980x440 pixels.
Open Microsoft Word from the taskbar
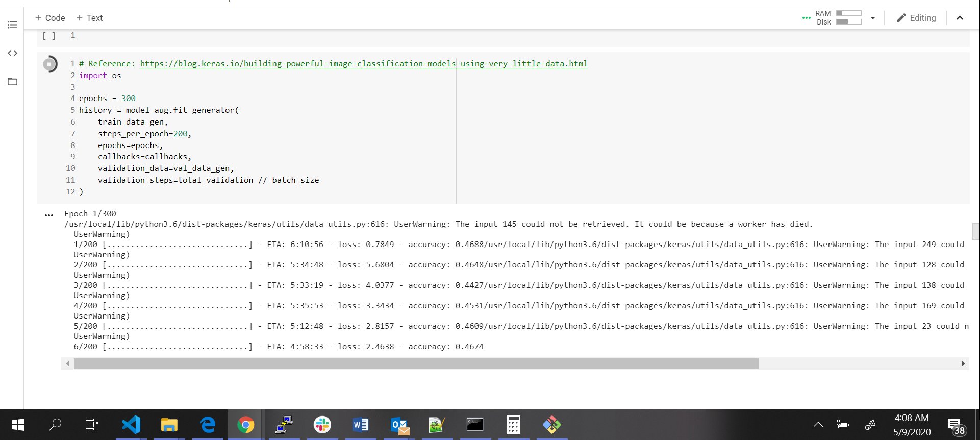[361, 425]
